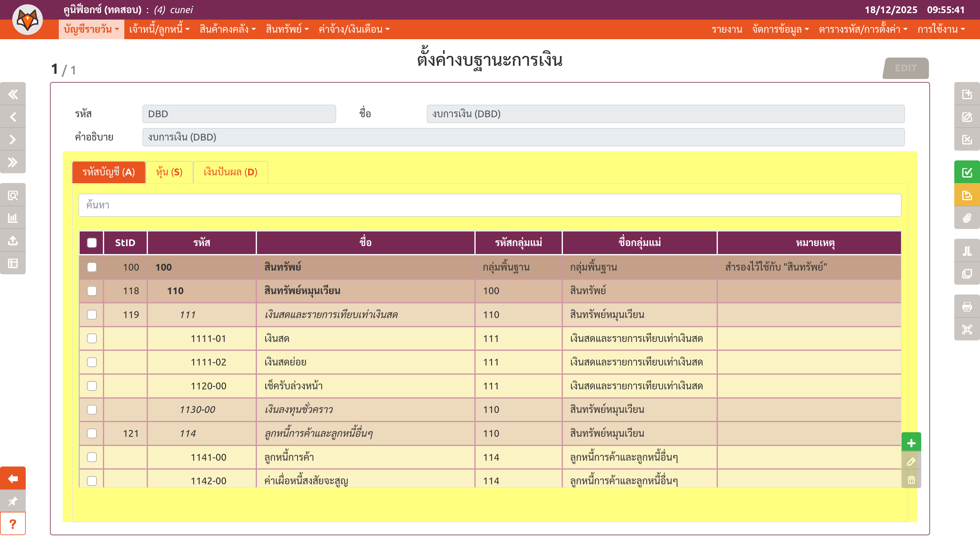
Task: Open the รายงาน menu link
Action: pos(727,29)
